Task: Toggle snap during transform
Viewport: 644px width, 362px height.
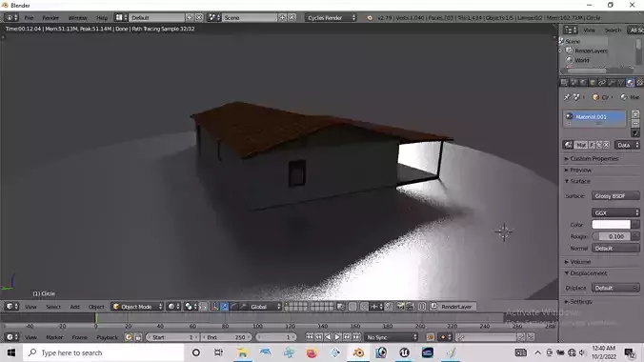Action: [x=364, y=307]
